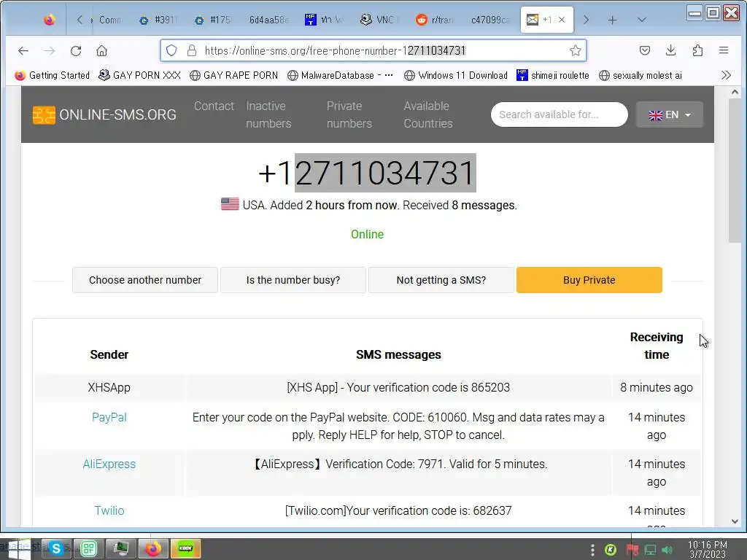Screen dimensions: 747x560
Task: Open the Twilio sender link
Action: point(109,510)
